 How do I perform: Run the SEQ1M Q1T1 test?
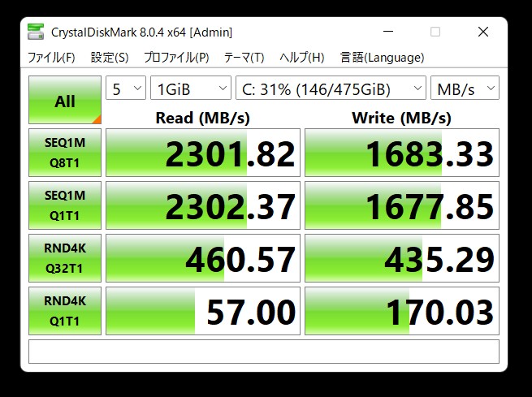tap(65, 205)
